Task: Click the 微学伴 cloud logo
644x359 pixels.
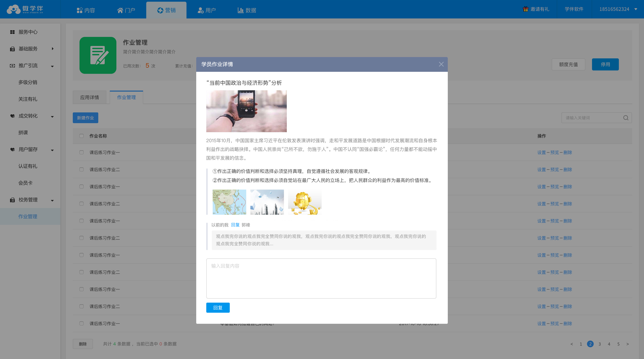Action: [13, 10]
